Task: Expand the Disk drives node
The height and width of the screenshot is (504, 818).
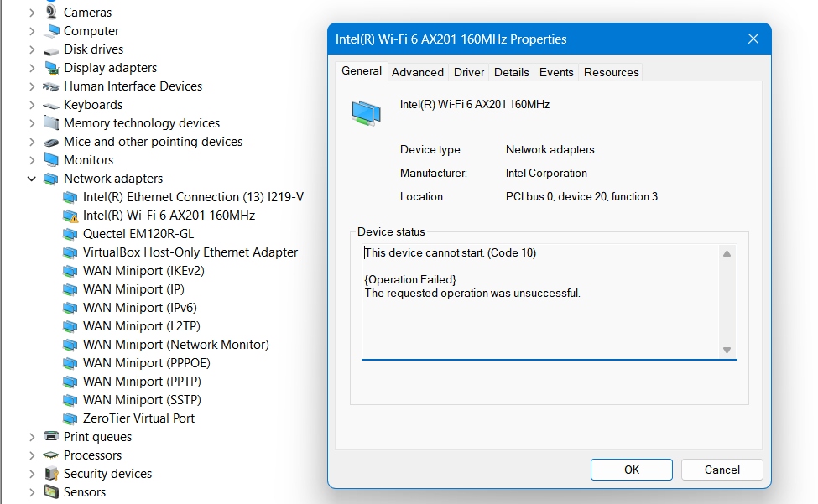Action: 32,49
